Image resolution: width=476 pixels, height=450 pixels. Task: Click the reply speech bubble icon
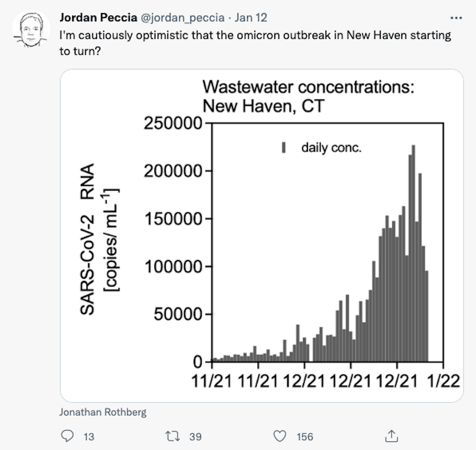click(67, 436)
